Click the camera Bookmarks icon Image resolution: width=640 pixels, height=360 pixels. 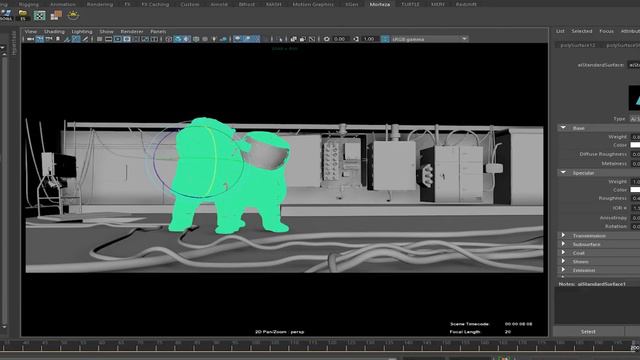click(x=58, y=39)
